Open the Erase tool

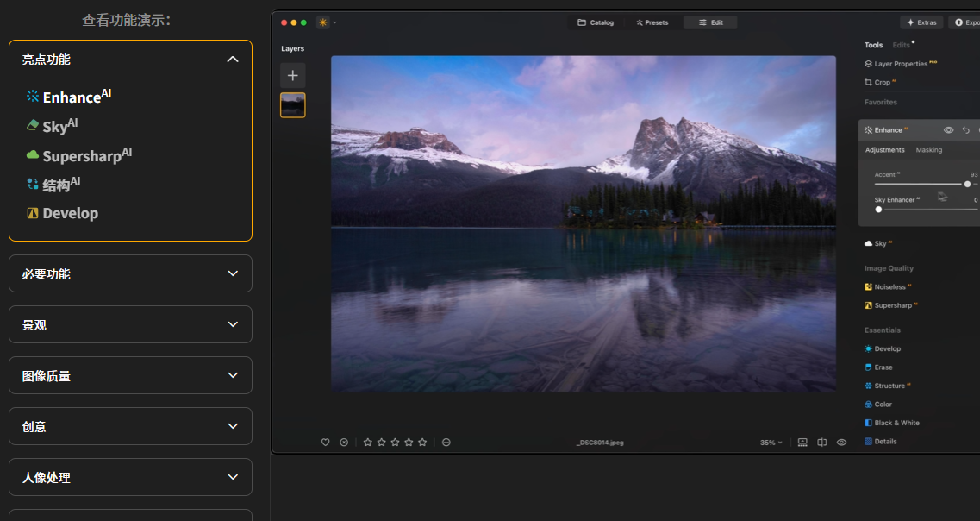point(883,367)
